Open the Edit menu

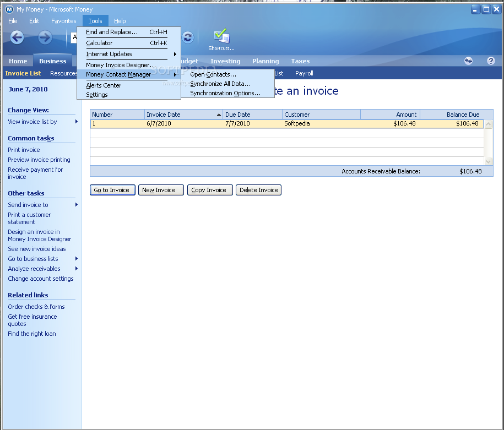34,21
